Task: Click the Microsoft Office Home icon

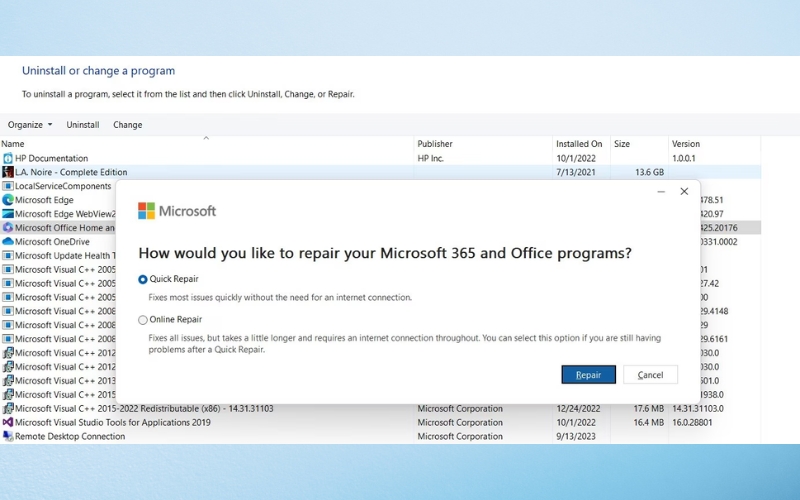Action: [8, 228]
